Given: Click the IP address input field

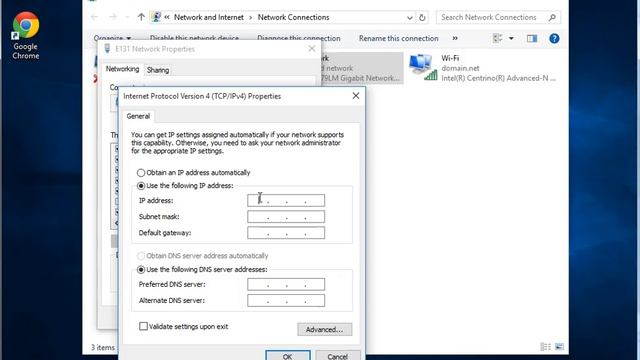Looking at the screenshot, I should pos(286,200).
